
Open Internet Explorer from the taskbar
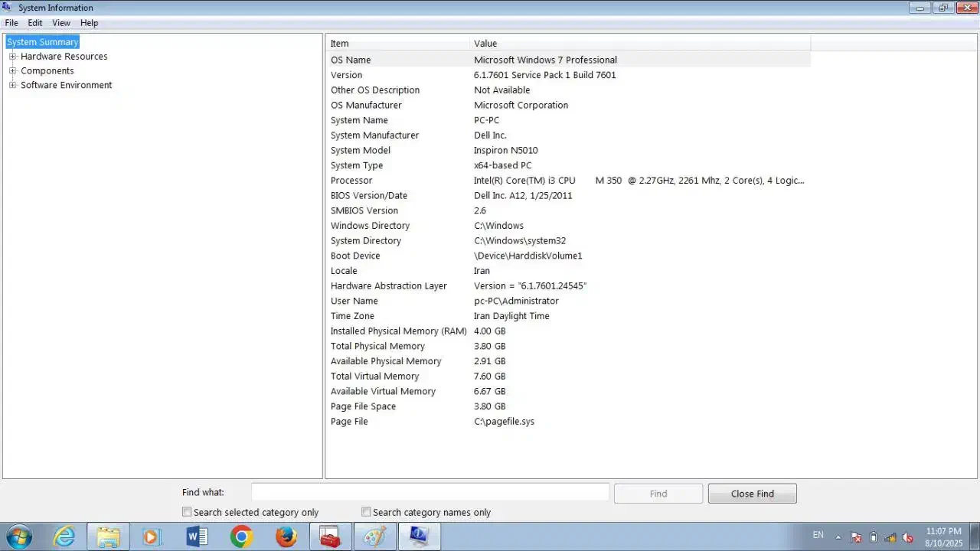pyautogui.click(x=64, y=537)
